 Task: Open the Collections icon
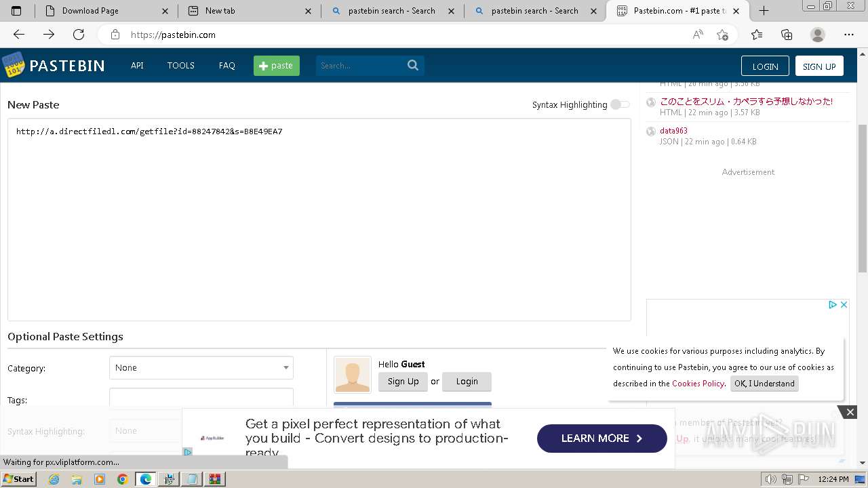pyautogui.click(x=787, y=35)
